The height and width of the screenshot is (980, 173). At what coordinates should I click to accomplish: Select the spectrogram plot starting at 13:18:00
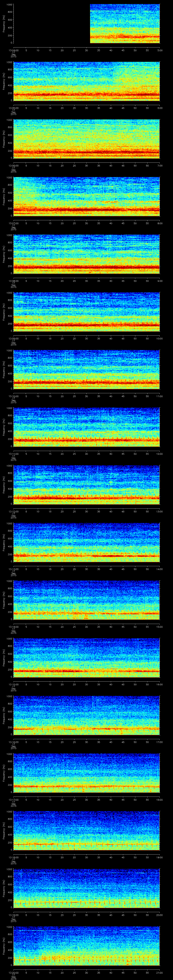pos(87,831)
